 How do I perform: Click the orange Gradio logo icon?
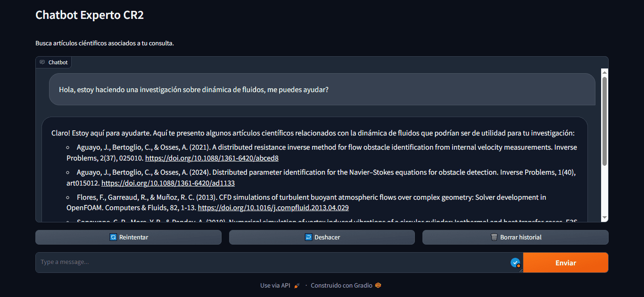378,286
